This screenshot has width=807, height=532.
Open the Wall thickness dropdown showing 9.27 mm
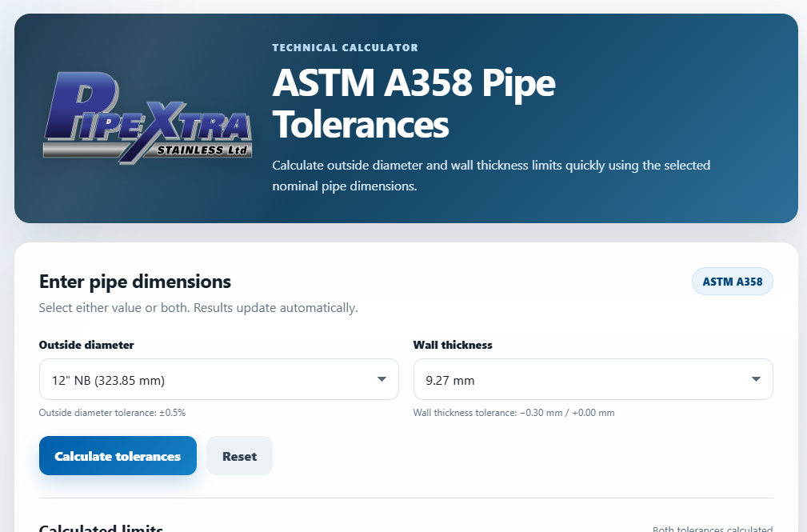(593, 379)
